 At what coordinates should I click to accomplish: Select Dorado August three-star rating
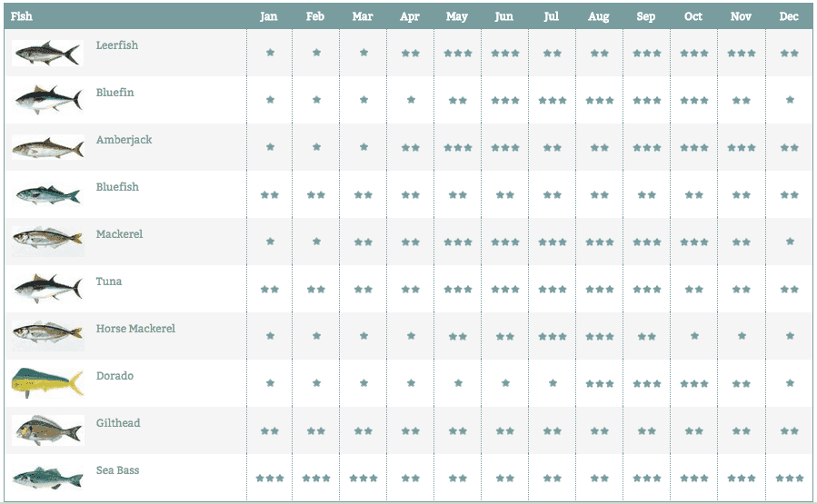[x=600, y=384]
